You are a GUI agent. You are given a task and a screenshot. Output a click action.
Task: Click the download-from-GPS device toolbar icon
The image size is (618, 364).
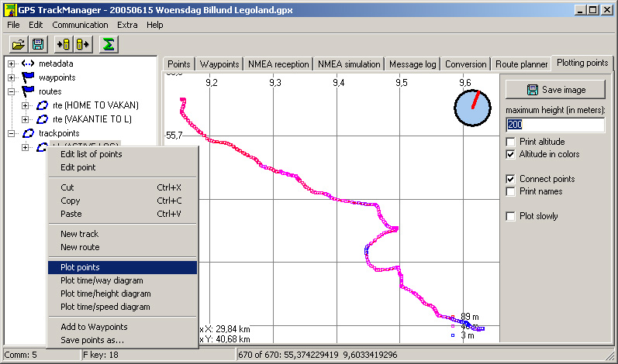[x=83, y=44]
